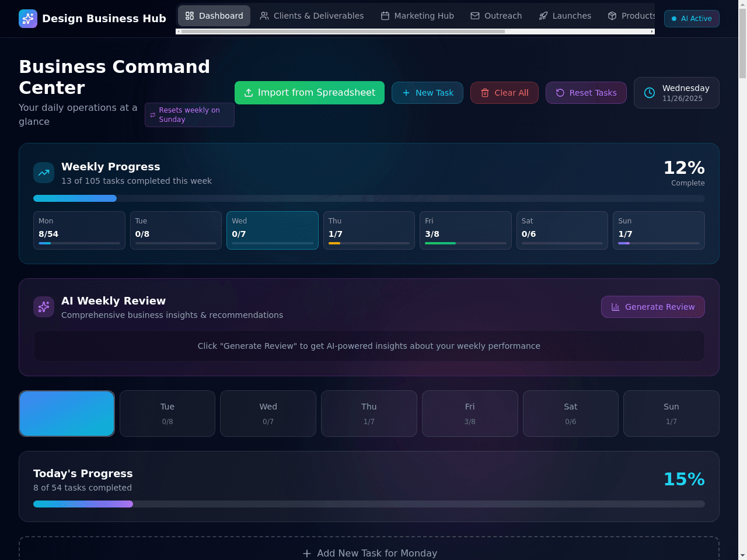
Task: Select the Sun 1/7 progress card
Action: click(x=659, y=230)
